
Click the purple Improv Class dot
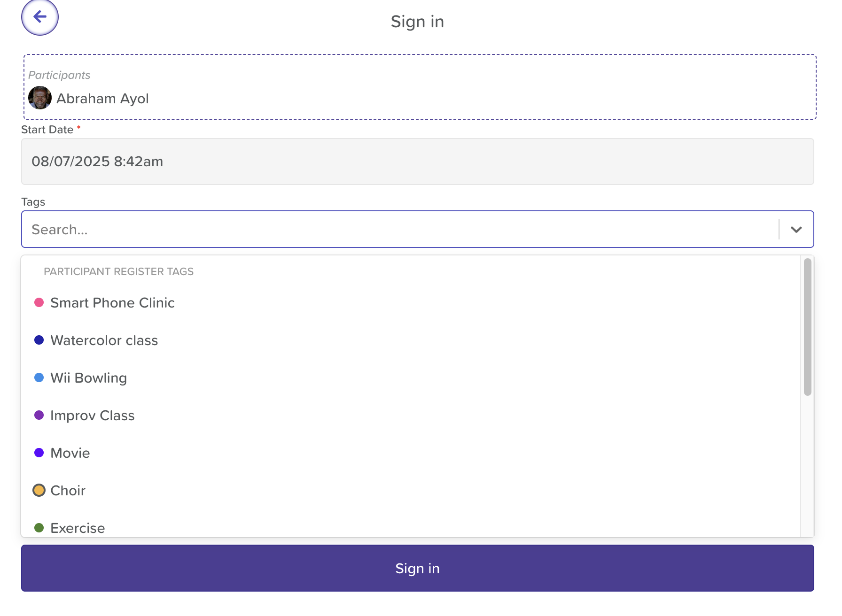pyautogui.click(x=39, y=415)
